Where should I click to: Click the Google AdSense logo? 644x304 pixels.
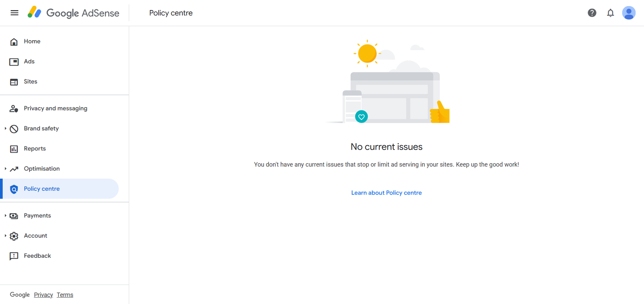click(74, 13)
